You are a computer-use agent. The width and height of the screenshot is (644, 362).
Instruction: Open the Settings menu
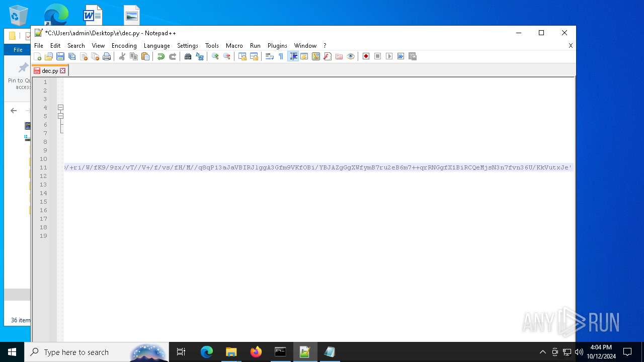click(188, 46)
